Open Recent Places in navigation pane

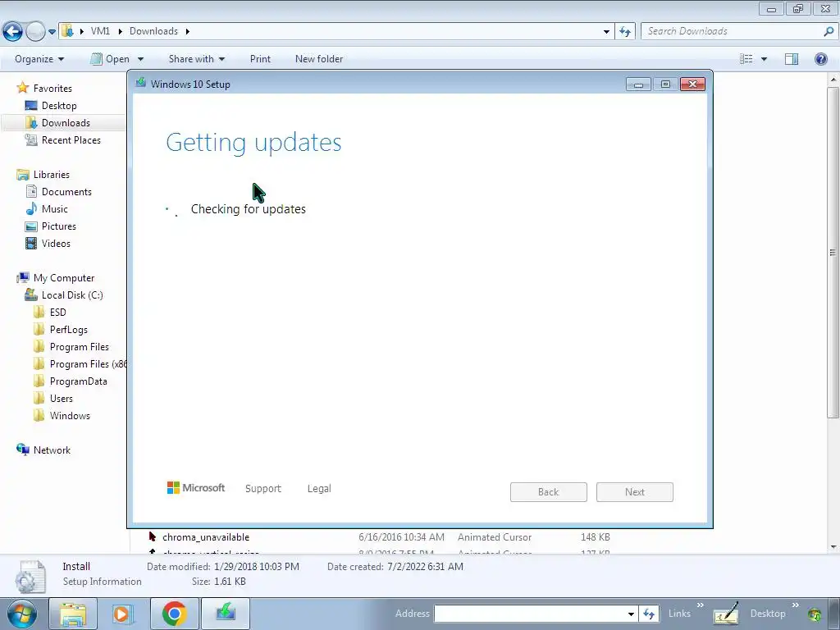(x=71, y=139)
